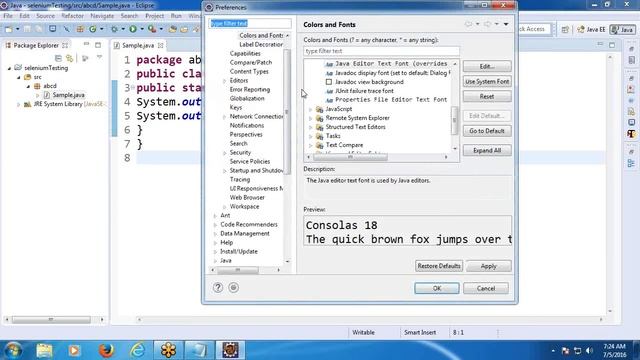This screenshot has height=360, width=640.
Task: Click the Go to Default button
Action: (x=487, y=131)
